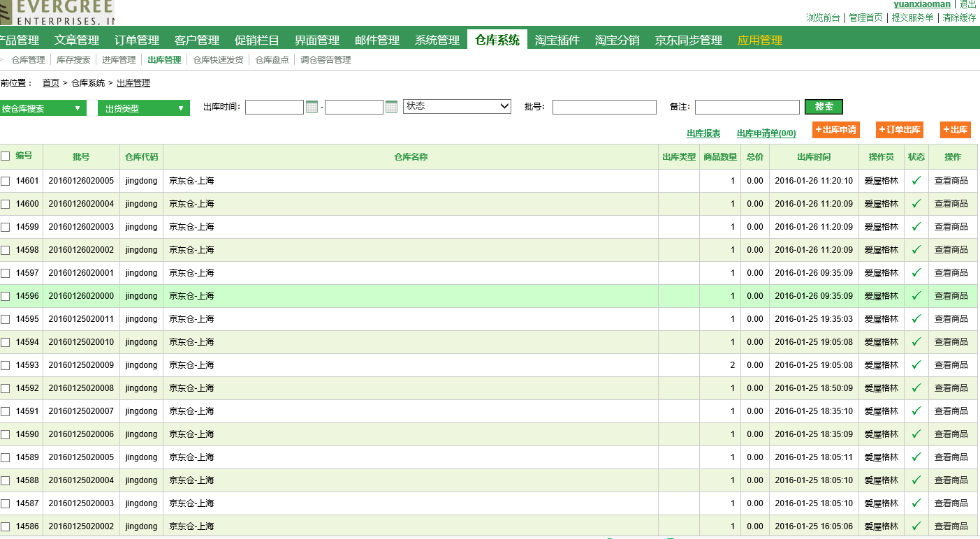
Task: Open end date calendar picker icon
Action: tap(391, 107)
